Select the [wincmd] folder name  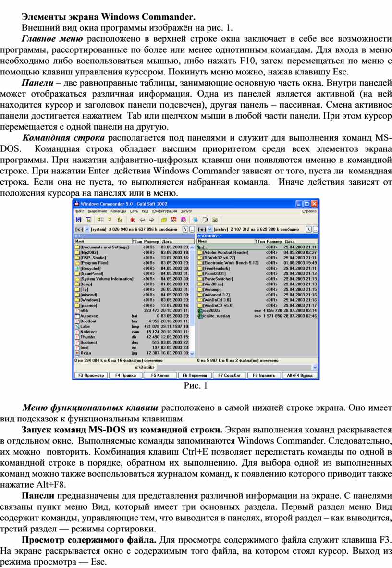[x=89, y=295]
